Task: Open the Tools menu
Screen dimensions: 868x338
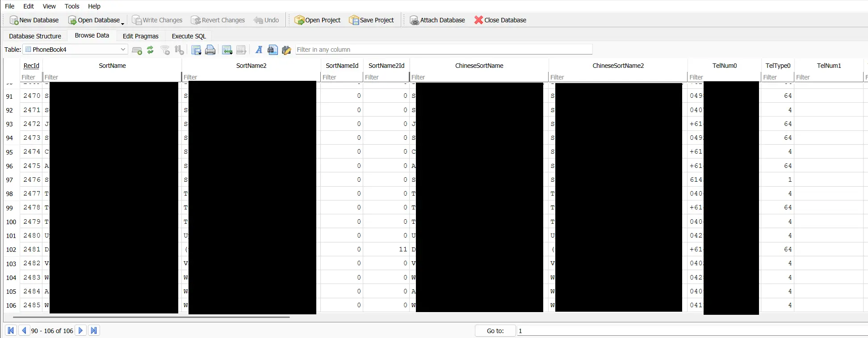Action: [72, 6]
